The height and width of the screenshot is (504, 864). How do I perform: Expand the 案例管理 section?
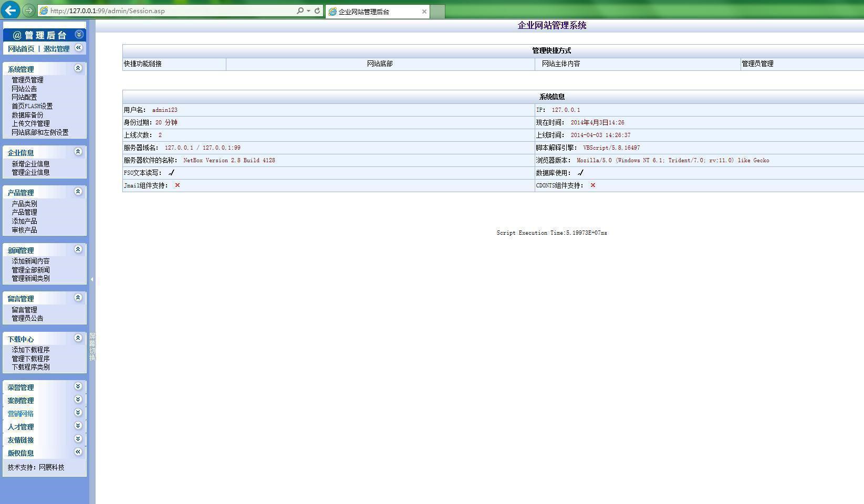(78, 400)
